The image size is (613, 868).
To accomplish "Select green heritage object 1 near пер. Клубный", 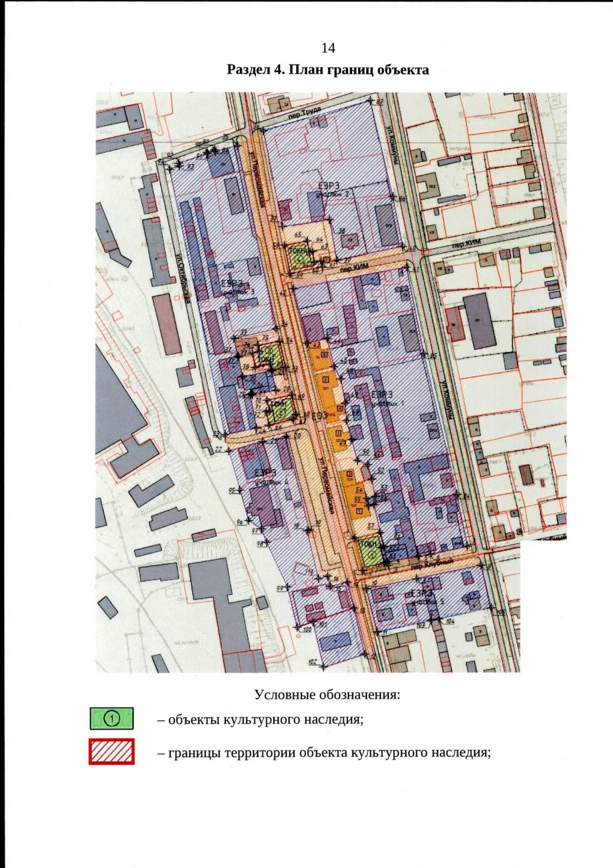I will [x=372, y=554].
